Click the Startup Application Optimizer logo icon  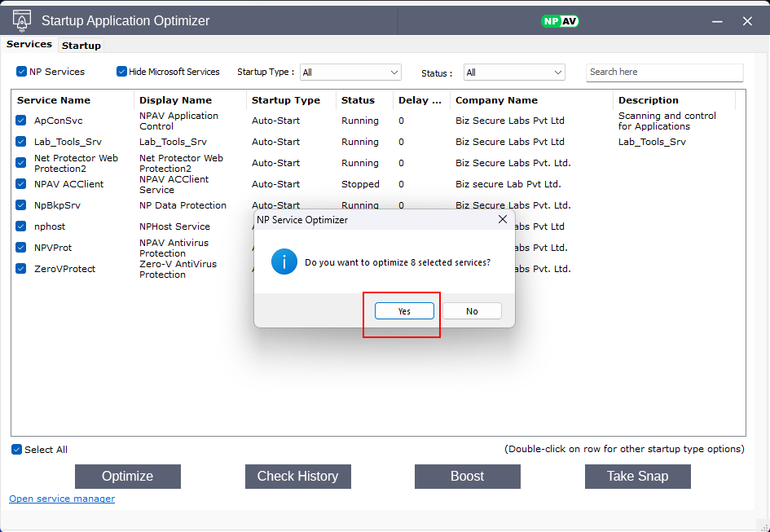[22, 20]
